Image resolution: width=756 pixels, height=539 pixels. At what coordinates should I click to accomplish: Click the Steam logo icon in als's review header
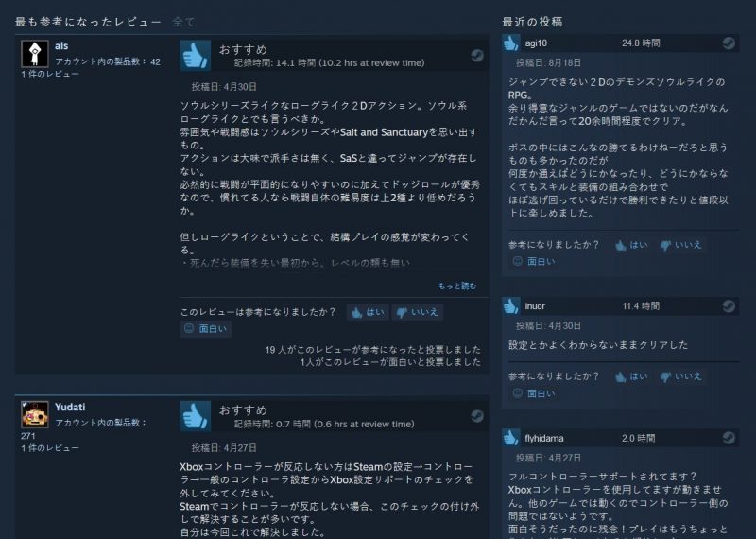(477, 56)
